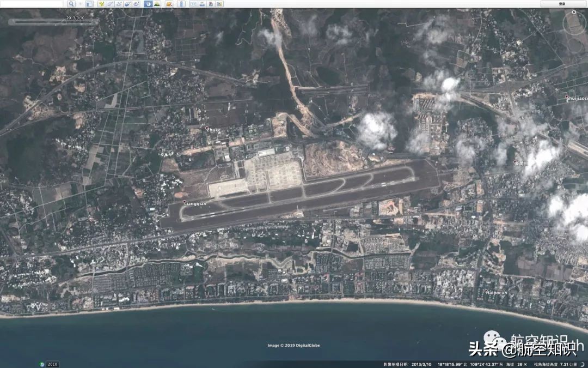Click the sign-in button at top right
The image size is (588, 368).
pos(562,4)
